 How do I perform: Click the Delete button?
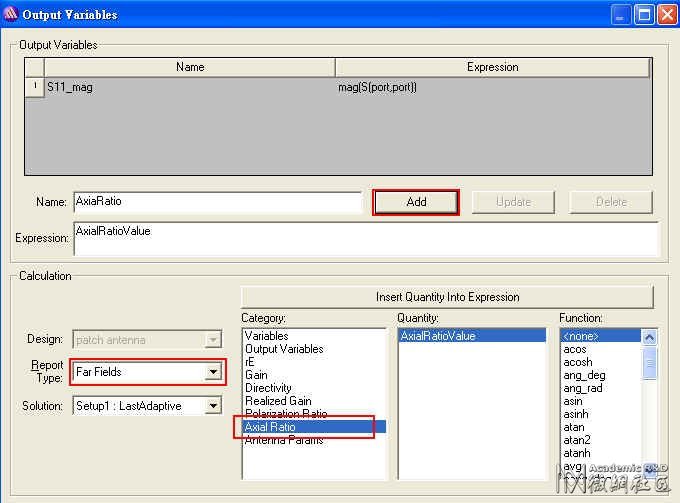tap(611, 202)
